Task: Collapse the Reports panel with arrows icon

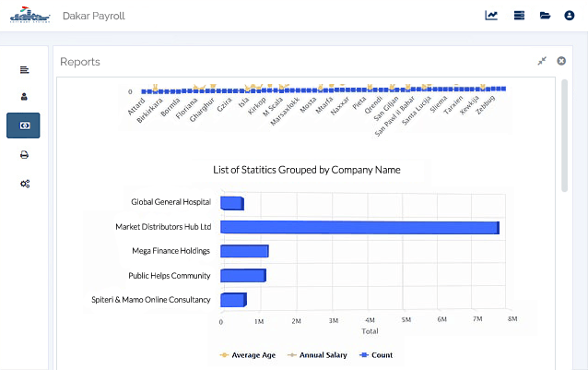Action: 542,61
